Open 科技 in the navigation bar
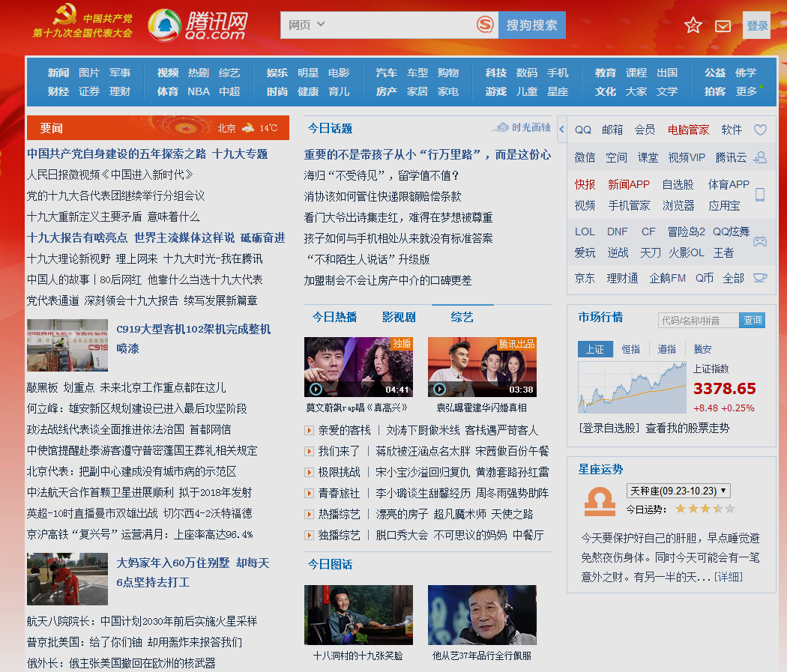The height and width of the screenshot is (672, 787). 496,73
